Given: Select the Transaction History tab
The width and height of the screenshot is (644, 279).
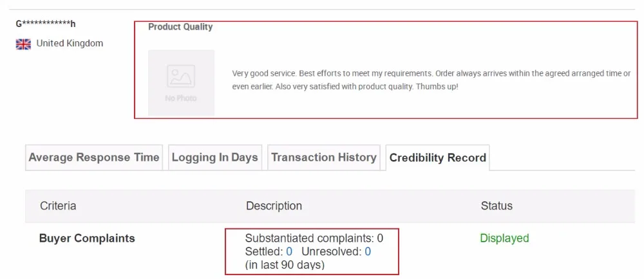Looking at the screenshot, I should (324, 157).
